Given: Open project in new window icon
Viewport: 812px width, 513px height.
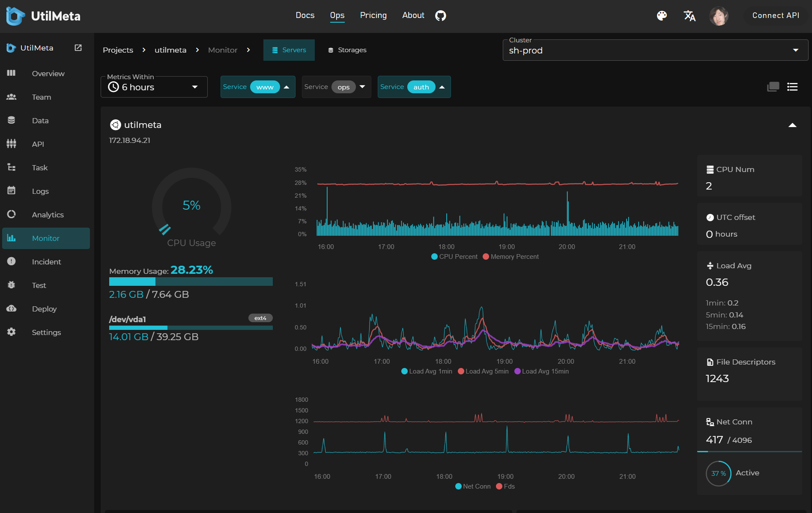Looking at the screenshot, I should [x=78, y=47].
